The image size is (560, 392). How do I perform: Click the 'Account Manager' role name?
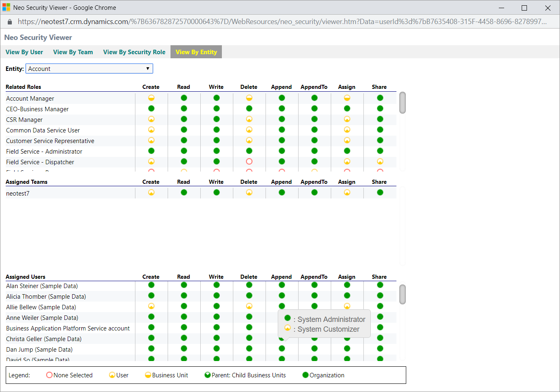pyautogui.click(x=30, y=99)
